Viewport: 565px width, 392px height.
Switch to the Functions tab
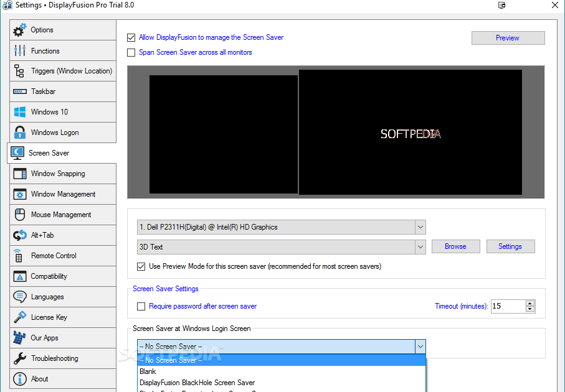(63, 51)
